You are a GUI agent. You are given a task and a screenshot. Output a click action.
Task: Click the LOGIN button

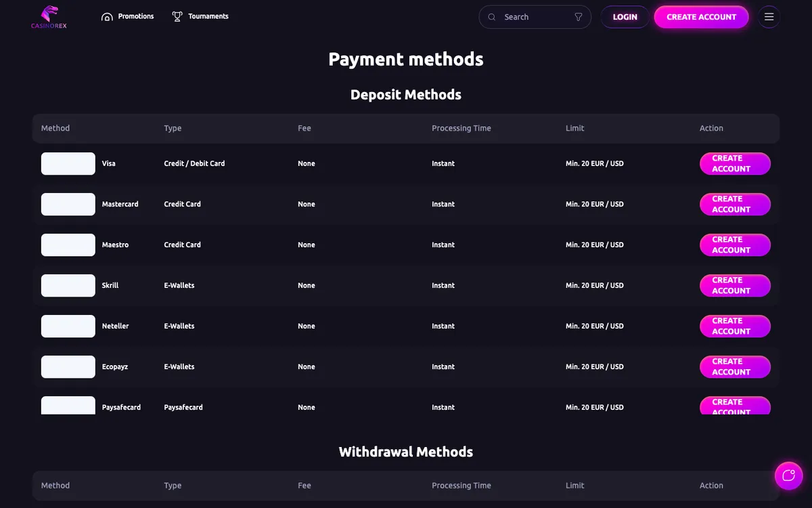coord(625,17)
